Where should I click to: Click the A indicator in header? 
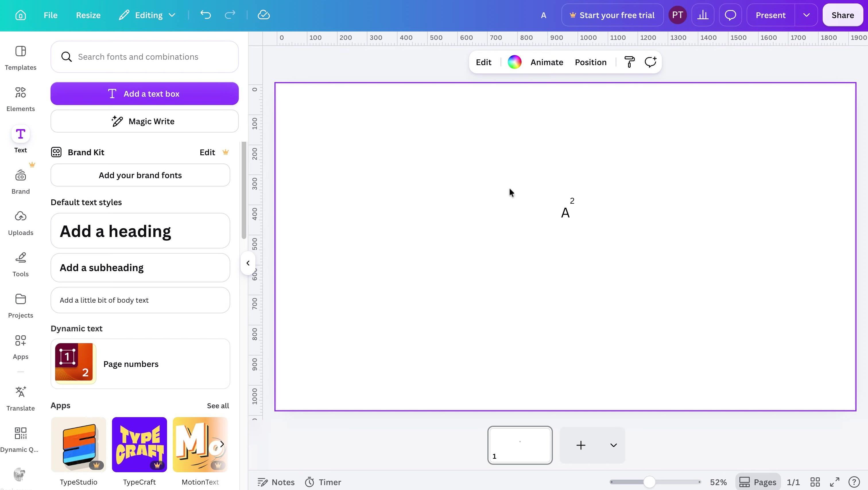[x=544, y=15]
